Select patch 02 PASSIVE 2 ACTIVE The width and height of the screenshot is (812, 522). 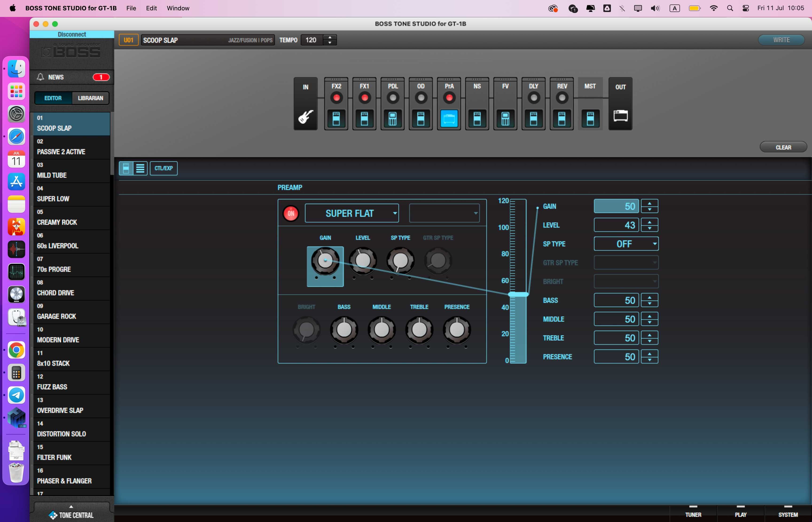[72, 147]
